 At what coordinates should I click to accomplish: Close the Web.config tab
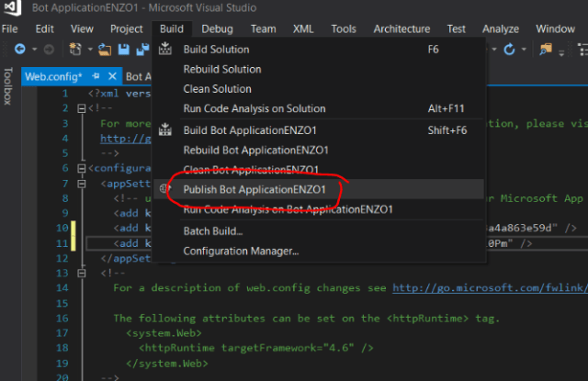pos(112,76)
